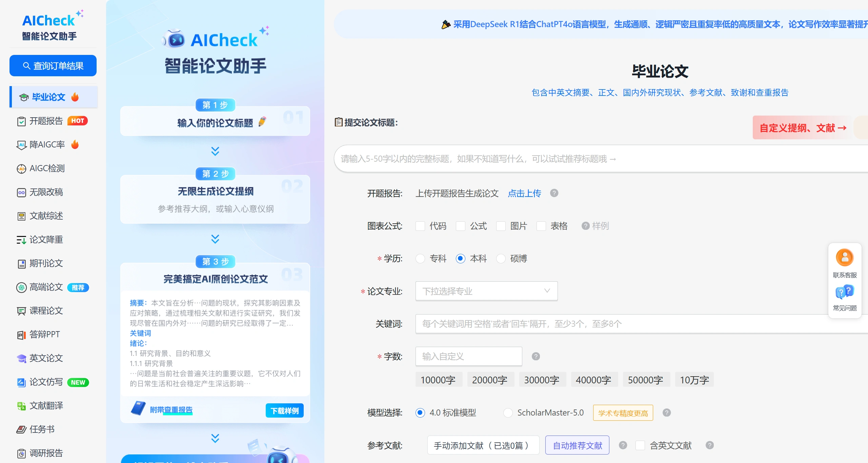Screen dimensions: 868x463
Task: Select the 文献翻译 tool
Action: pos(46,406)
